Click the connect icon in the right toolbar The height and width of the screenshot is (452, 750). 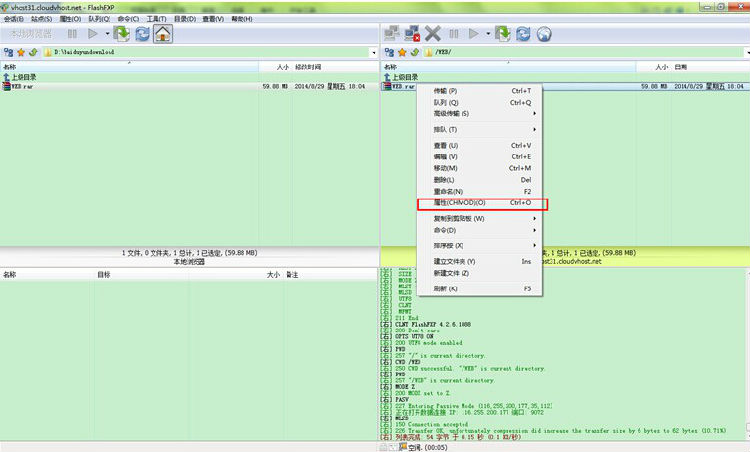(392, 33)
